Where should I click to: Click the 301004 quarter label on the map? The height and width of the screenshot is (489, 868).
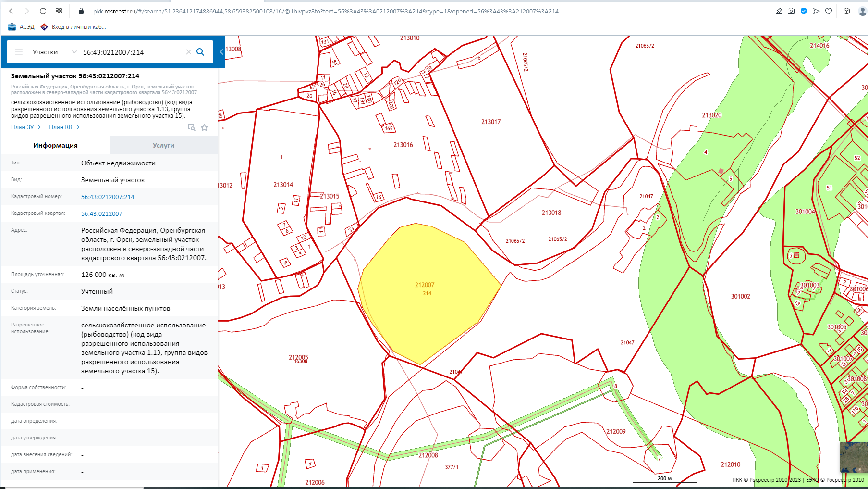[x=805, y=212]
